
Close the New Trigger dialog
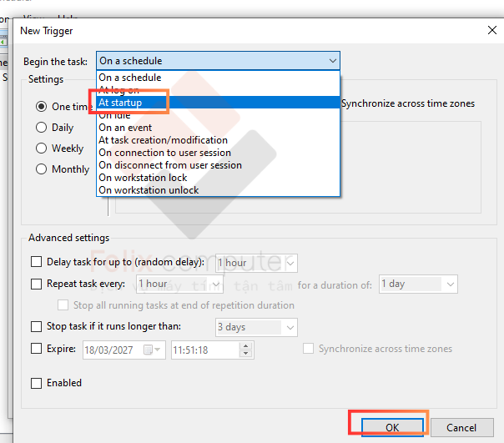pyautogui.click(x=491, y=30)
